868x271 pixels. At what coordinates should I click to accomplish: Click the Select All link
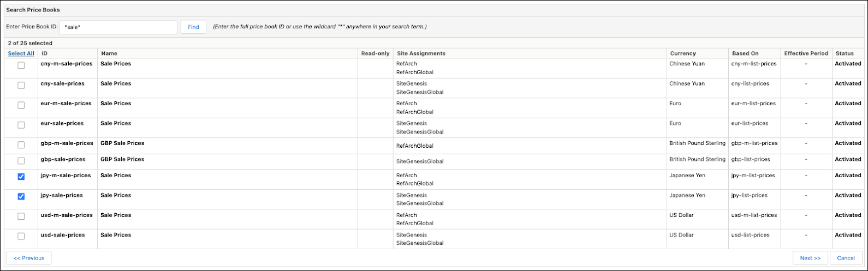pyautogui.click(x=21, y=53)
